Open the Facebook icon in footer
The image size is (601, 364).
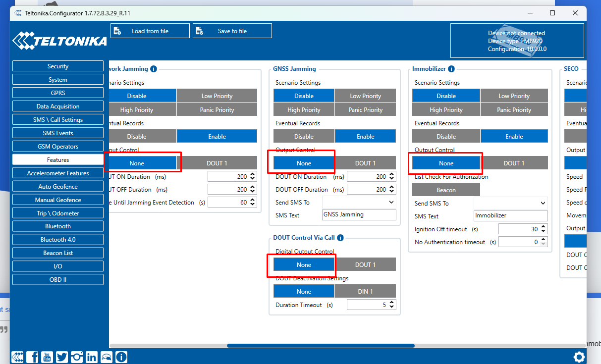coord(32,357)
